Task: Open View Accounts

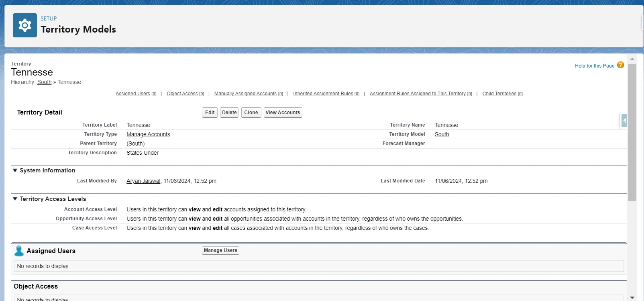Action: coord(283,113)
